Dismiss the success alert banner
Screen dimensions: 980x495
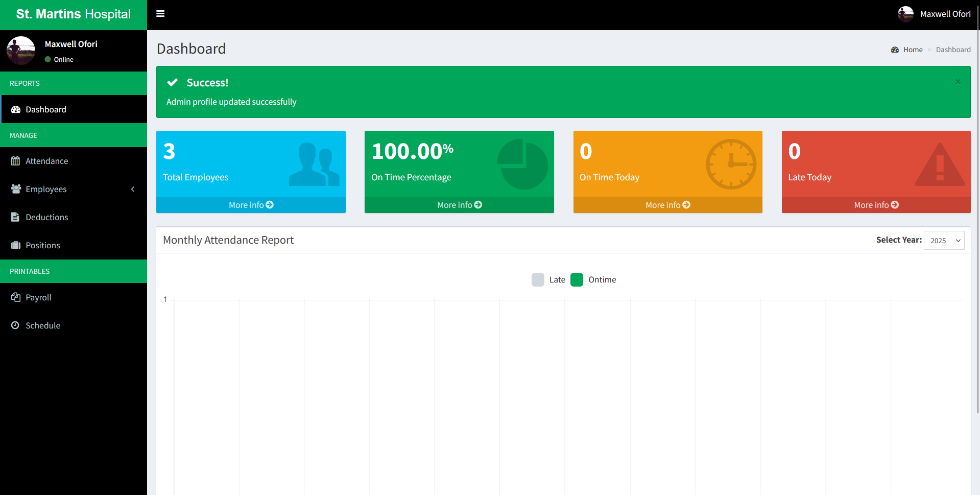[958, 82]
